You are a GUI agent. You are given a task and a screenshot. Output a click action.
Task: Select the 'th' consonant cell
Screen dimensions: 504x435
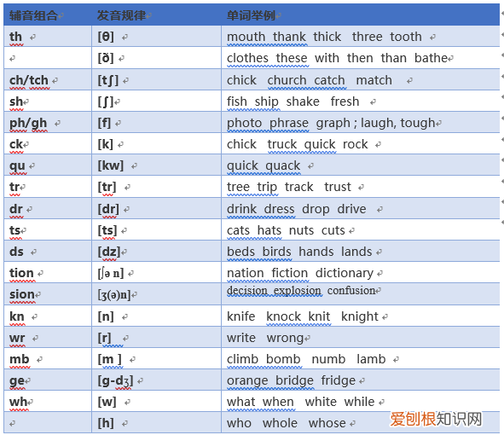48,37
